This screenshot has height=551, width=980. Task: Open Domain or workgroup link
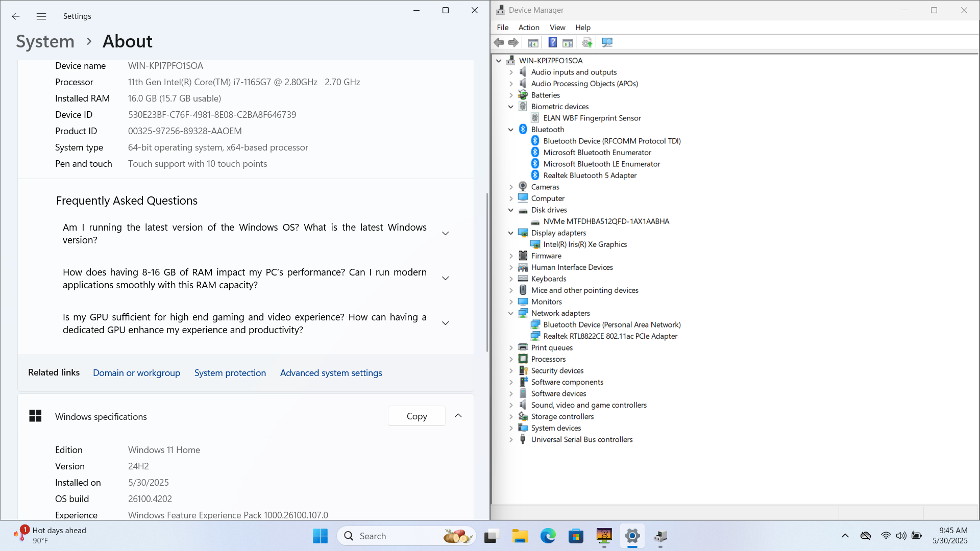(x=136, y=373)
